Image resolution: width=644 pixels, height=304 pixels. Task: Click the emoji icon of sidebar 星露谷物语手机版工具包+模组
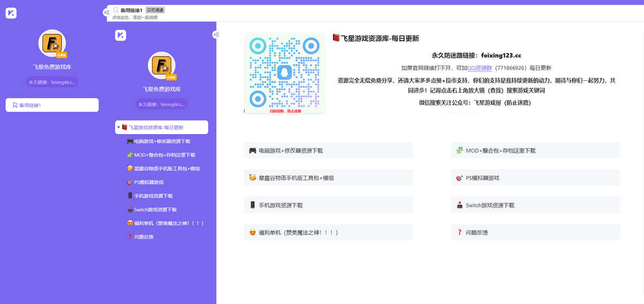[130, 168]
